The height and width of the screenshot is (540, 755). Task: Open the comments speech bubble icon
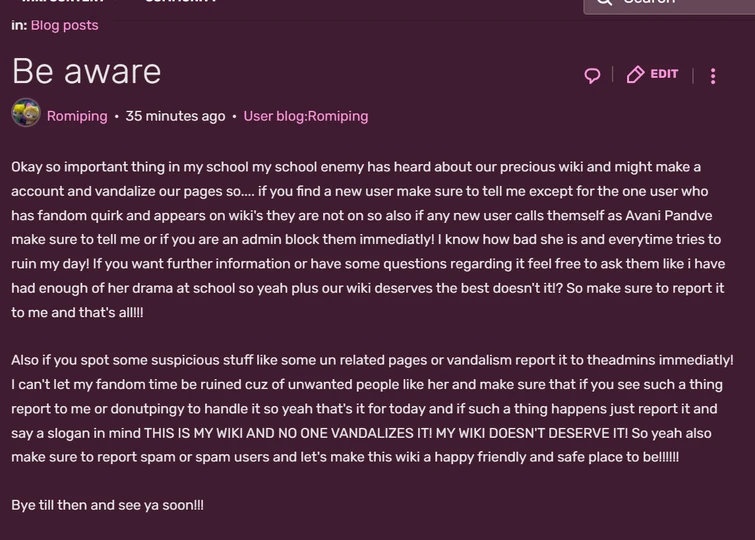(592, 75)
